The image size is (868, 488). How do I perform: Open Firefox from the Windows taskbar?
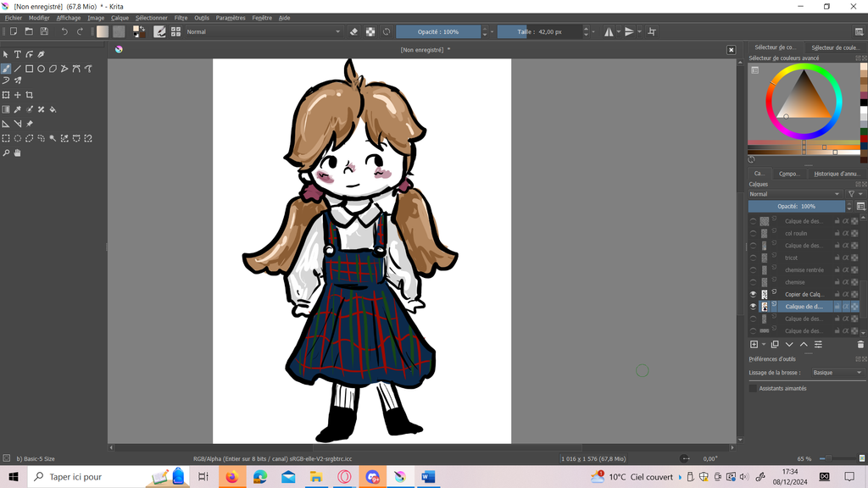[231, 477]
